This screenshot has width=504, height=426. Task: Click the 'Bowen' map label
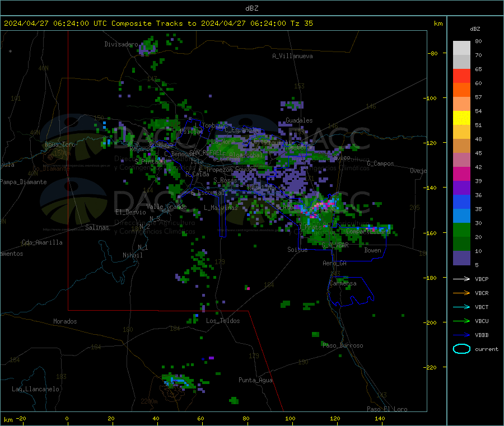pyautogui.click(x=372, y=250)
